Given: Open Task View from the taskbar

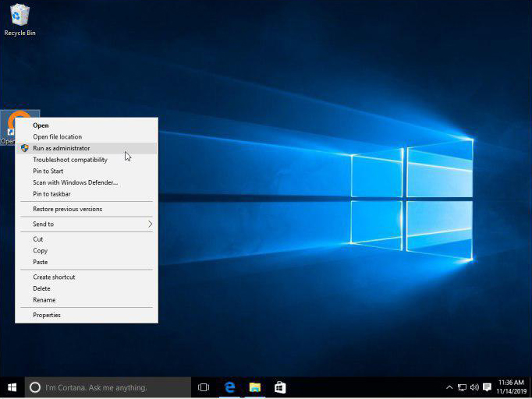Looking at the screenshot, I should coord(204,387).
